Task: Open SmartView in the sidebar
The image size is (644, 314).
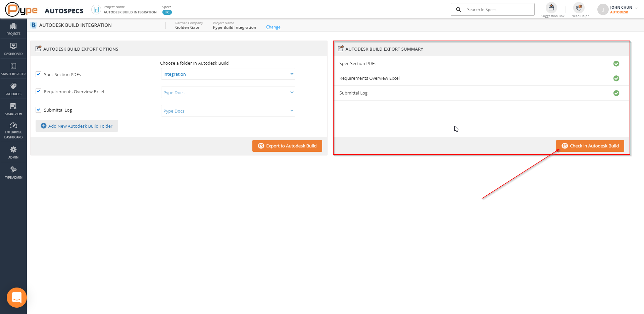Action: 13,109
